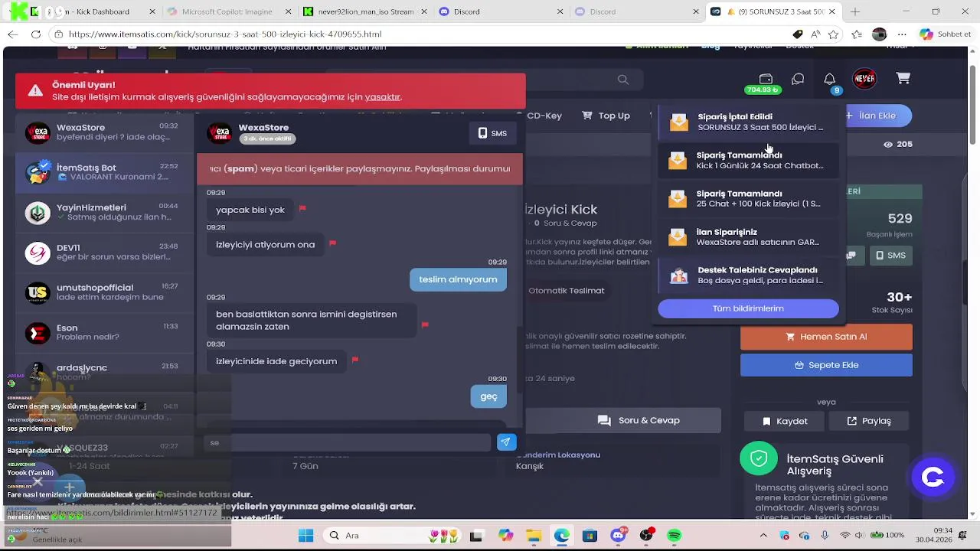The image size is (980, 551).
Task: Open a new browser tab
Action: pyautogui.click(x=854, y=11)
